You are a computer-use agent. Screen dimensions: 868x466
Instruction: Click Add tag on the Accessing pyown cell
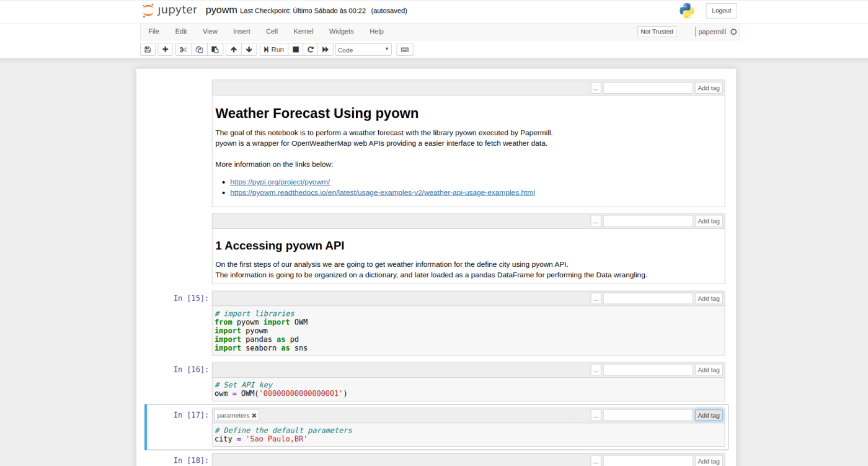(x=708, y=220)
